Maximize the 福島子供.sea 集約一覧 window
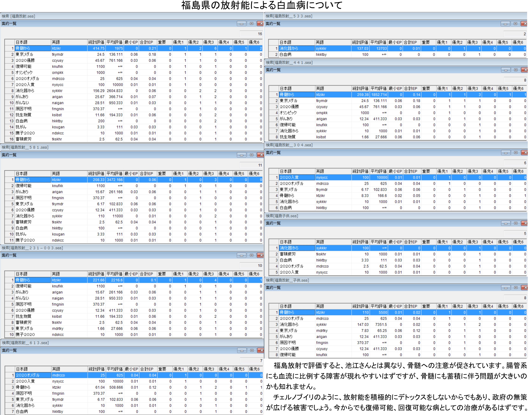The image size is (532, 415). click(516, 223)
